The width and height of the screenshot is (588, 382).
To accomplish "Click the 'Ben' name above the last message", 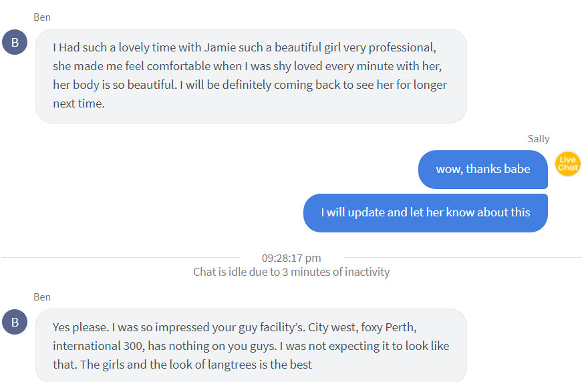I will (x=42, y=297).
